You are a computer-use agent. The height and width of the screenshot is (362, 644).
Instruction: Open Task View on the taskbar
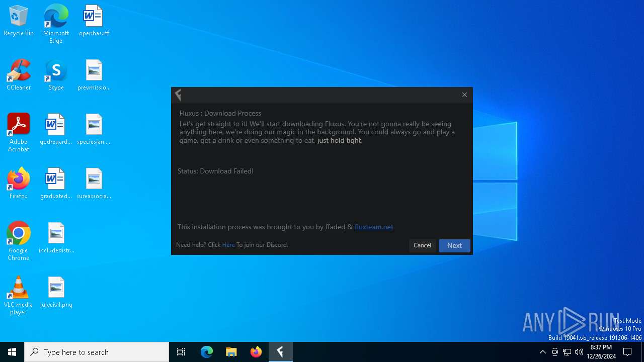click(181, 352)
